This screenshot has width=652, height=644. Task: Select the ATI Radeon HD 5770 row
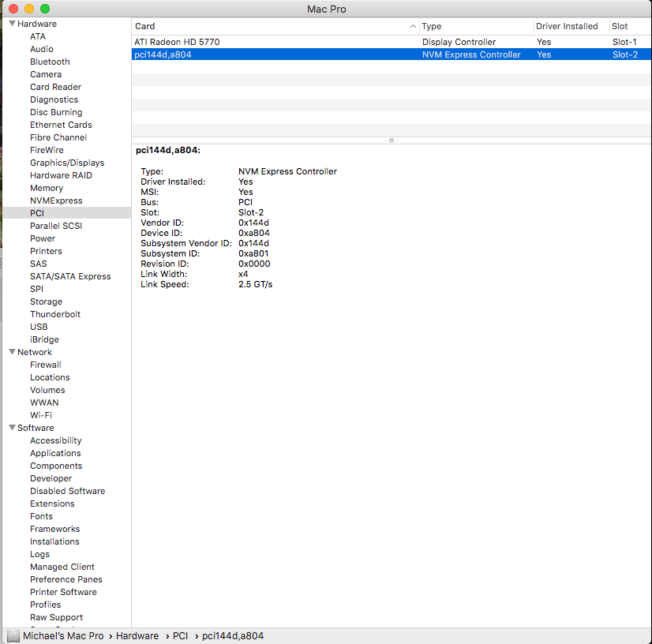pos(392,42)
